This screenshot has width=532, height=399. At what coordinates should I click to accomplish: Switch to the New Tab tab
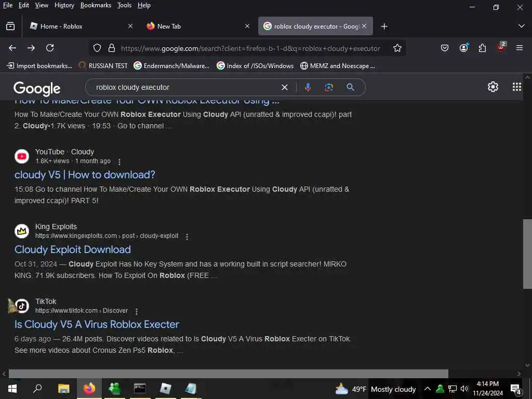point(198,26)
